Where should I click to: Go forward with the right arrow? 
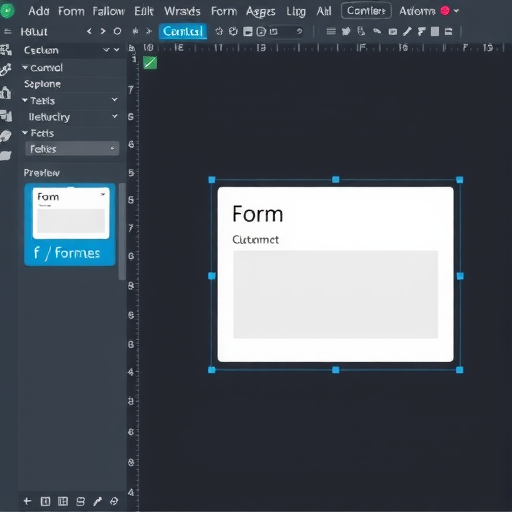coord(103,31)
